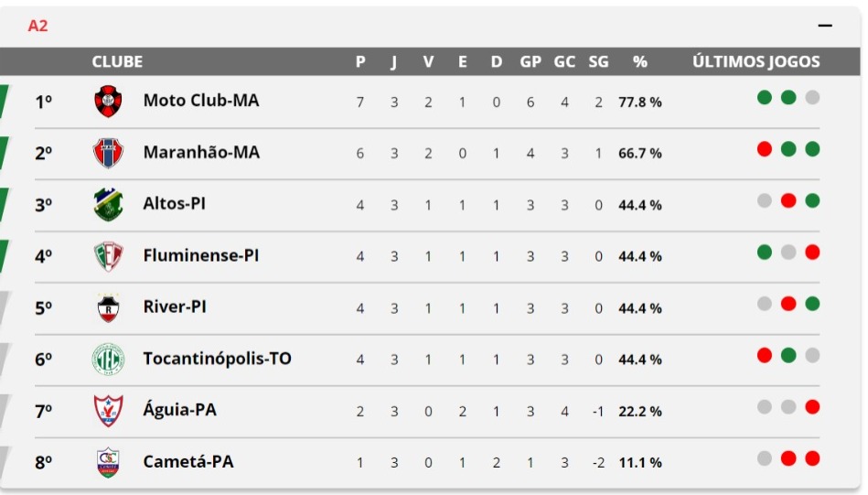The width and height of the screenshot is (868, 495).
Task: Click Moto Club-MA's first green result dot
Action: pos(765,98)
